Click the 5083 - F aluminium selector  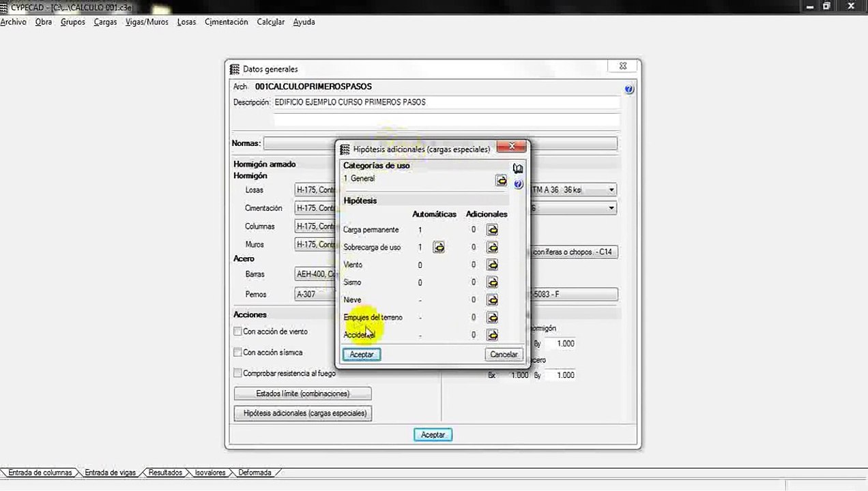573,295
